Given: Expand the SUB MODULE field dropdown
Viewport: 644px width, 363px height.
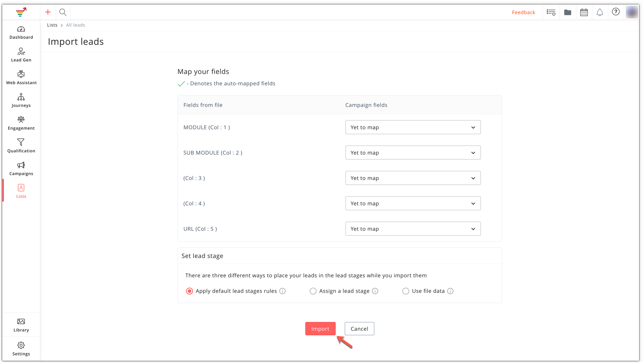Looking at the screenshot, I should (413, 153).
